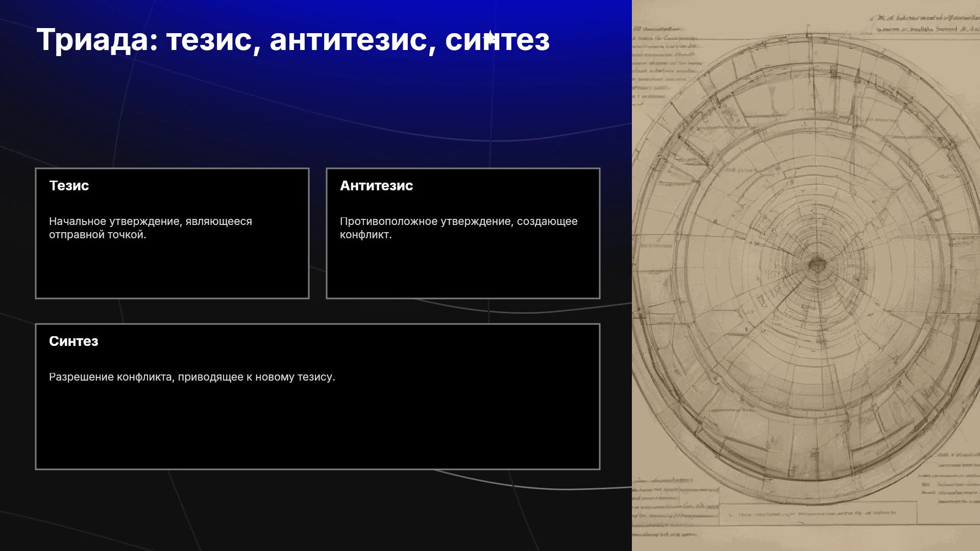Select the slide title 'Триада: тезис, антитезис, синтез'
Image resolution: width=980 pixels, height=551 pixels.
coord(293,40)
